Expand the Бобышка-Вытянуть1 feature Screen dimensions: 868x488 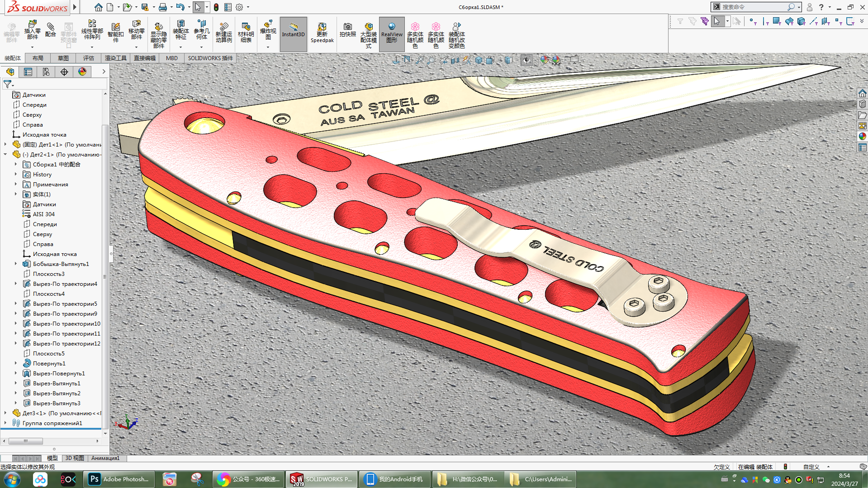click(x=15, y=264)
